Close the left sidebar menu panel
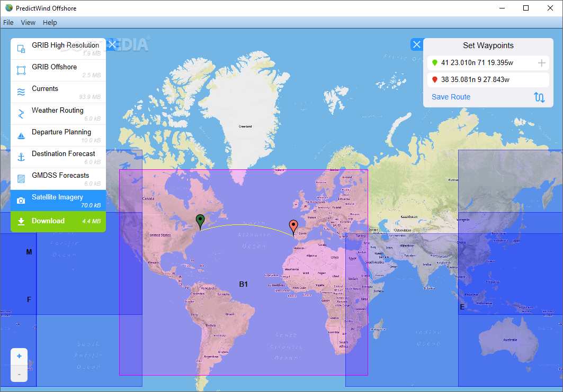 (112, 44)
